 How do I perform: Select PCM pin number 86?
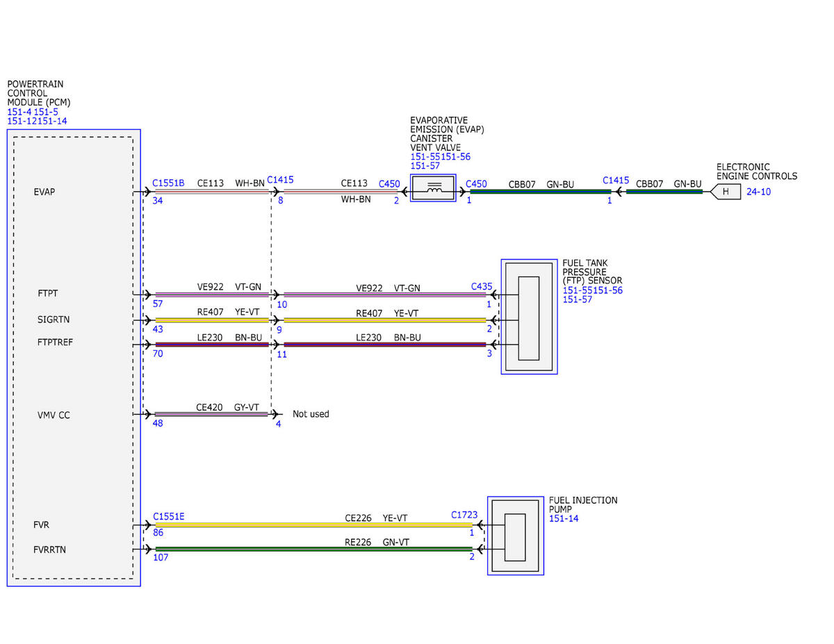pyautogui.click(x=158, y=534)
